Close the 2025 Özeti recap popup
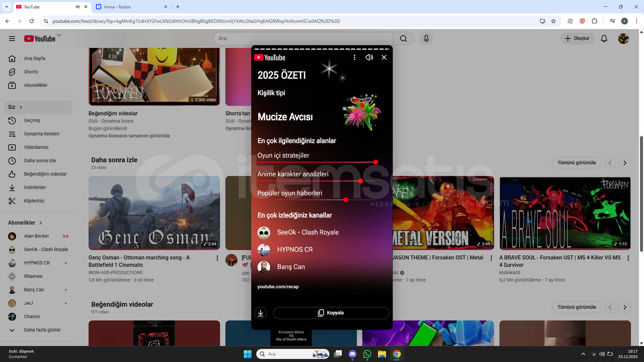The height and width of the screenshot is (362, 644). click(x=384, y=57)
